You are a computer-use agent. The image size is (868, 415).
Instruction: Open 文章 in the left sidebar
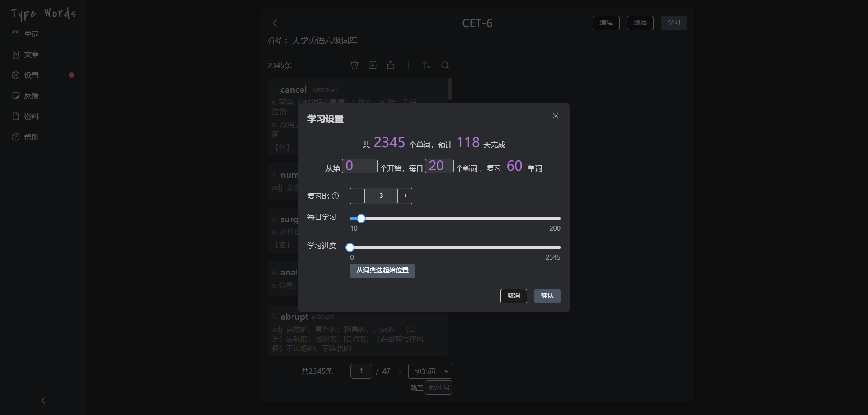click(31, 55)
